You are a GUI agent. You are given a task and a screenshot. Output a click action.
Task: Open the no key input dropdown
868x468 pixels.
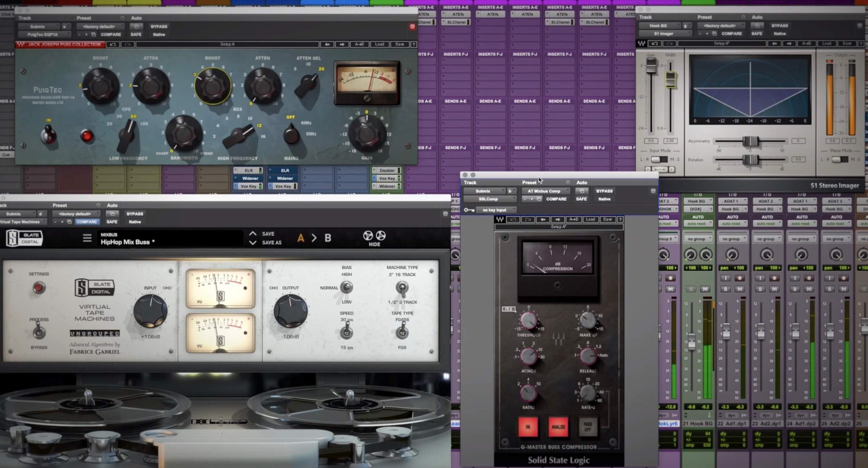click(496, 210)
